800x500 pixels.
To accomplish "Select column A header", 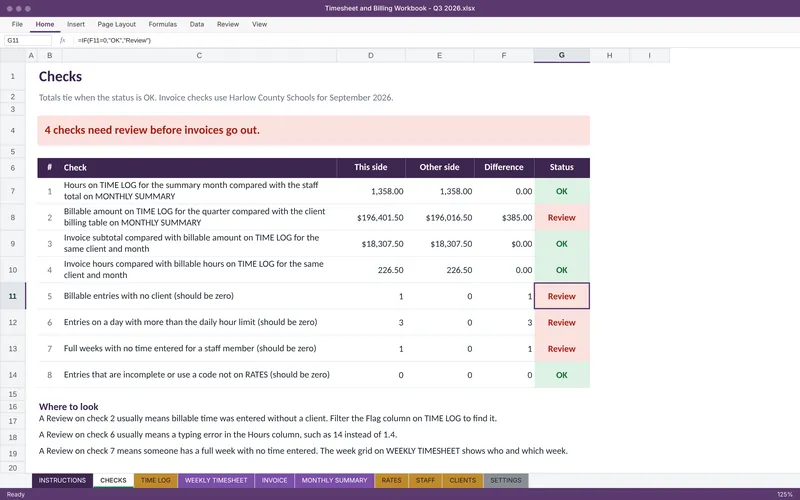I will click(x=31, y=55).
